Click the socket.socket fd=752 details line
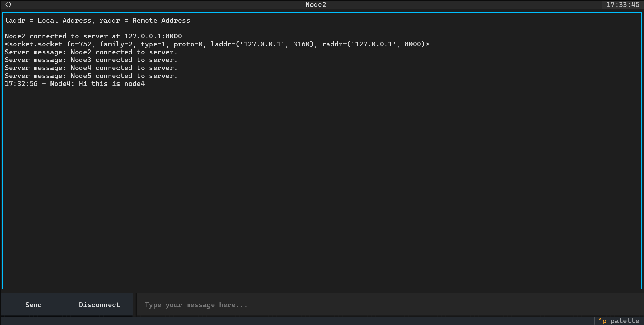Image resolution: width=644 pixels, height=325 pixels. click(217, 44)
